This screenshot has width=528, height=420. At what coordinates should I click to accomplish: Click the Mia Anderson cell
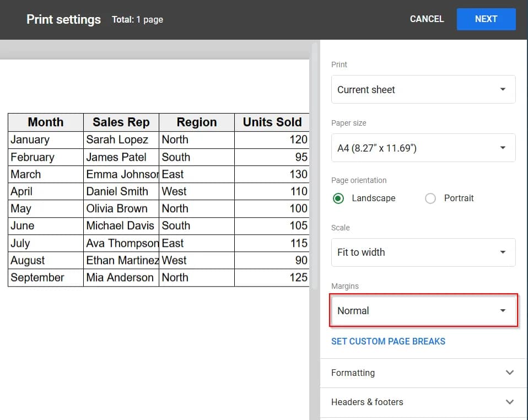click(121, 278)
